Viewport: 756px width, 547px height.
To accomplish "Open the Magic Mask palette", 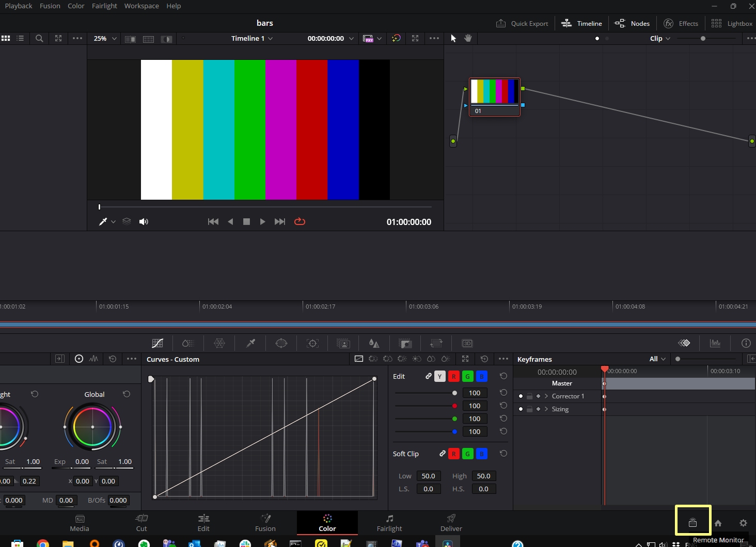I will coord(343,343).
